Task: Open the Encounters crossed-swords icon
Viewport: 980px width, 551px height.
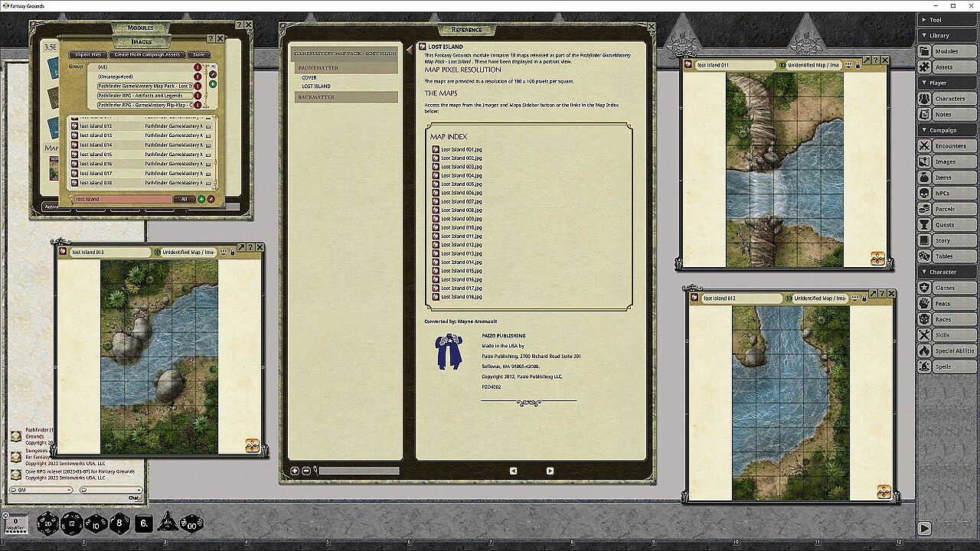Action: pos(924,145)
